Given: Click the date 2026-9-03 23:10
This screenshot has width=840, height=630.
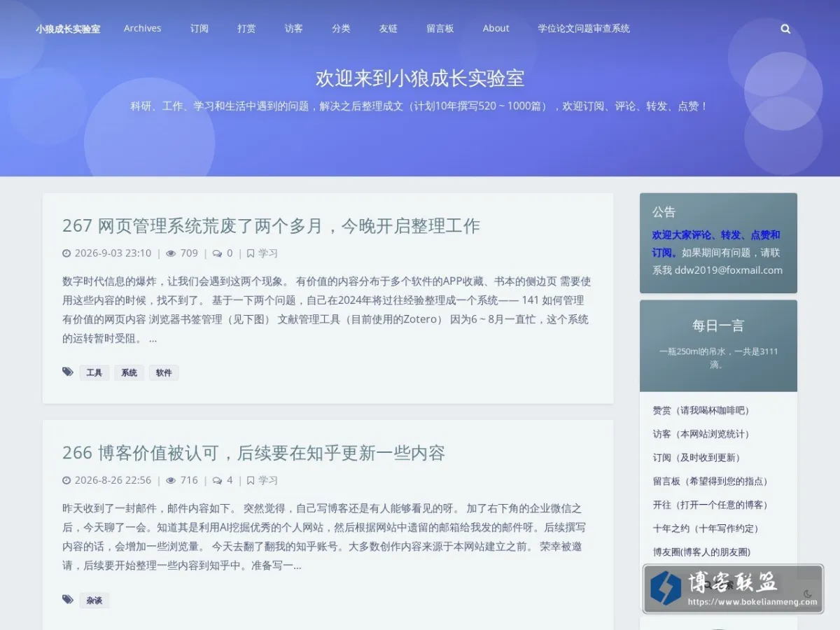Looking at the screenshot, I should point(113,253).
